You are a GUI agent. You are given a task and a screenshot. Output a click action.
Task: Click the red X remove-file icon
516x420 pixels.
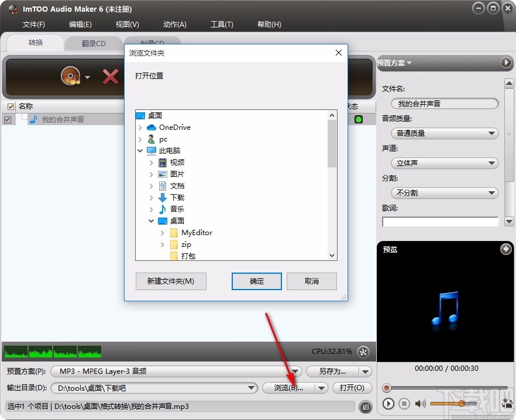[111, 77]
